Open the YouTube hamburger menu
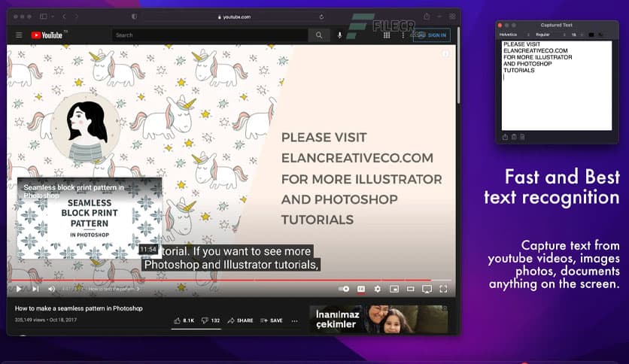The width and height of the screenshot is (629, 364). 19,35
